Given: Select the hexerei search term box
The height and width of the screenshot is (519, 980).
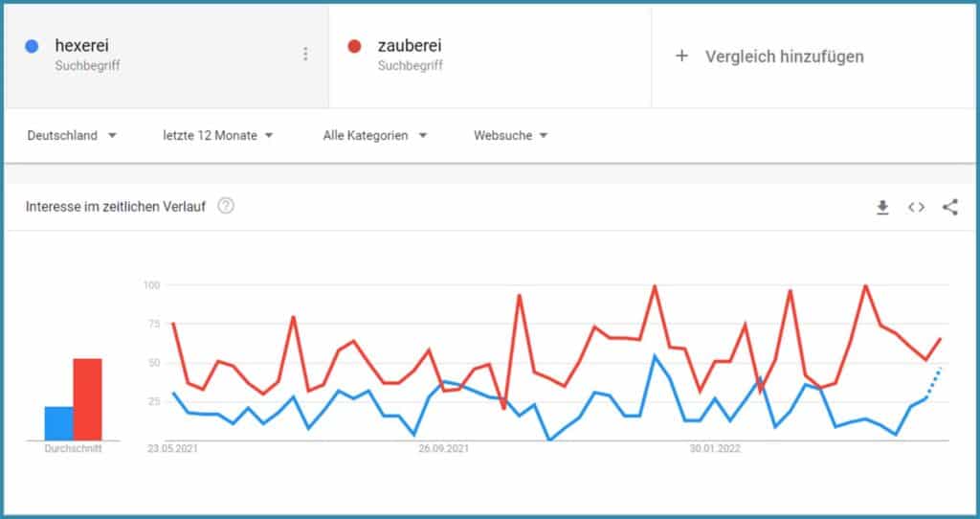Looking at the screenshot, I should tap(144, 55).
